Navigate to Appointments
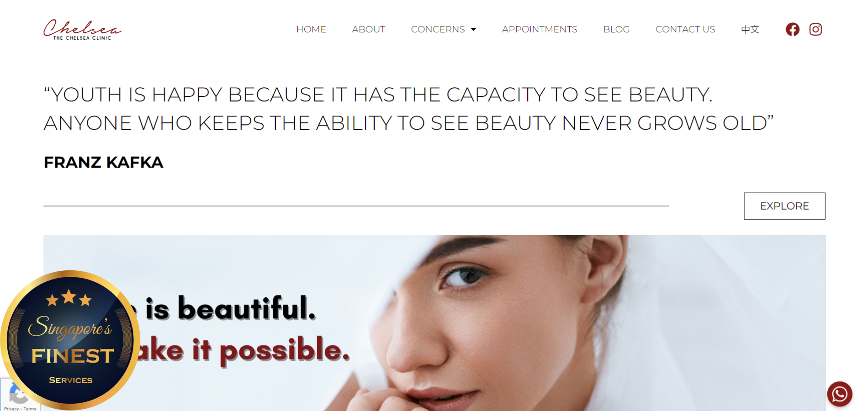This screenshot has height=411, width=868. pyautogui.click(x=540, y=29)
